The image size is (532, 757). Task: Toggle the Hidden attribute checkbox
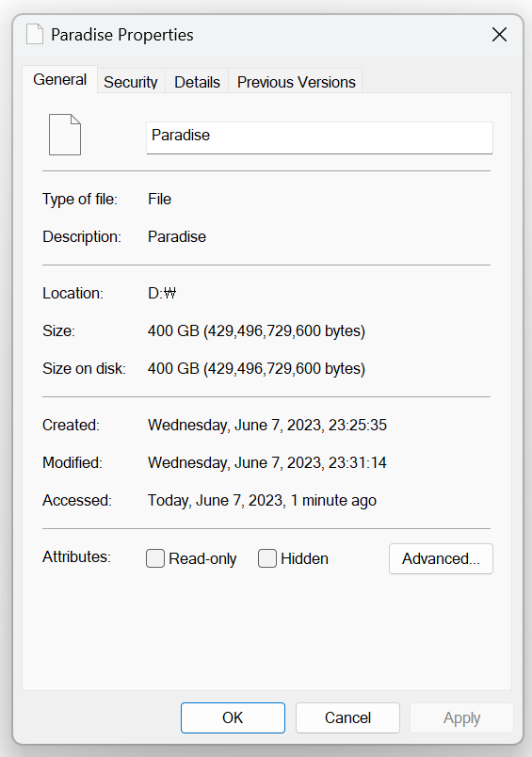[267, 558]
